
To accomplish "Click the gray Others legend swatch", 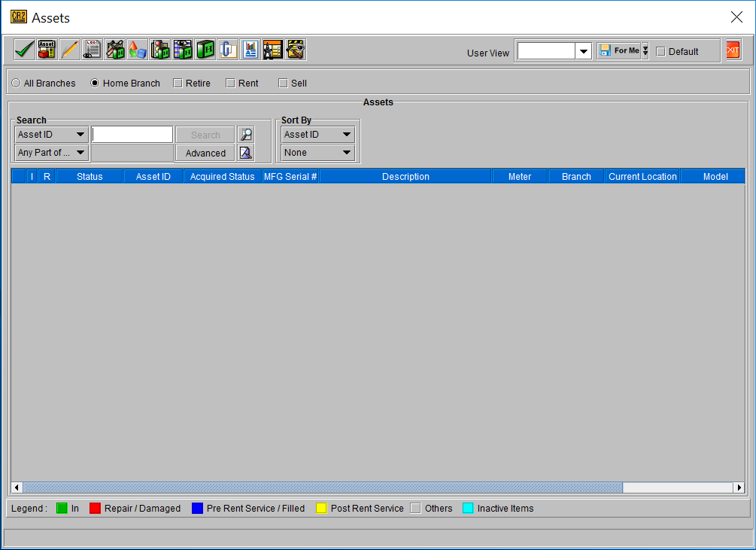I will 415,508.
